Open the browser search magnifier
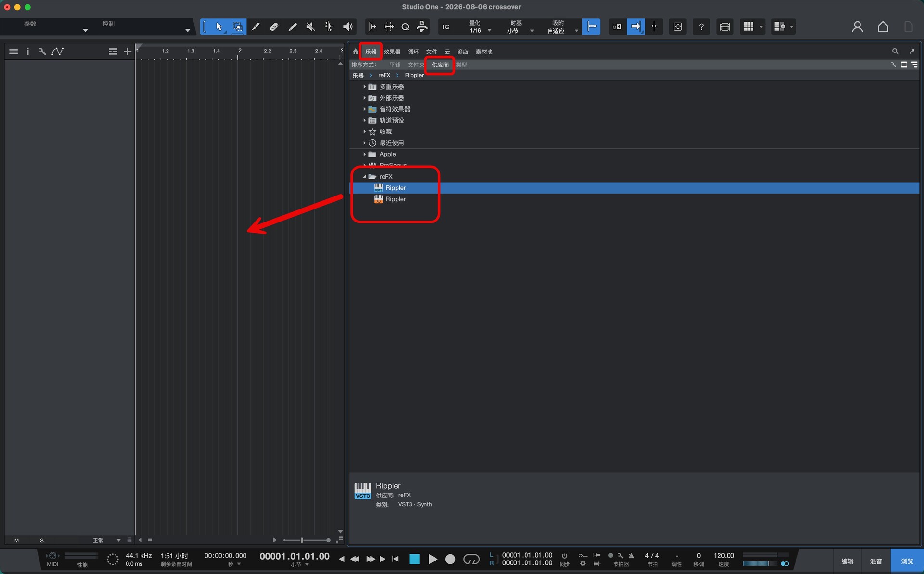924x574 pixels. click(895, 52)
